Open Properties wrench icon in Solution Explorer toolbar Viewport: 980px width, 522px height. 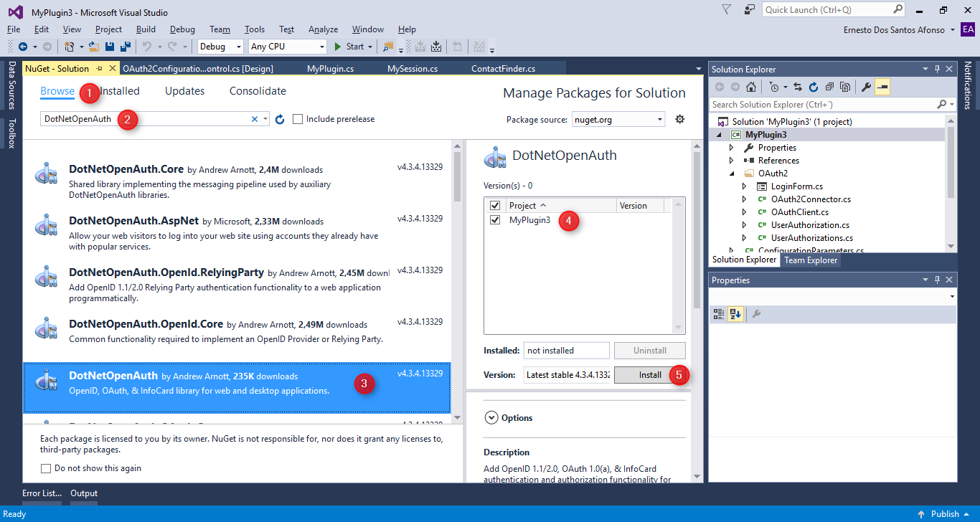point(866,87)
